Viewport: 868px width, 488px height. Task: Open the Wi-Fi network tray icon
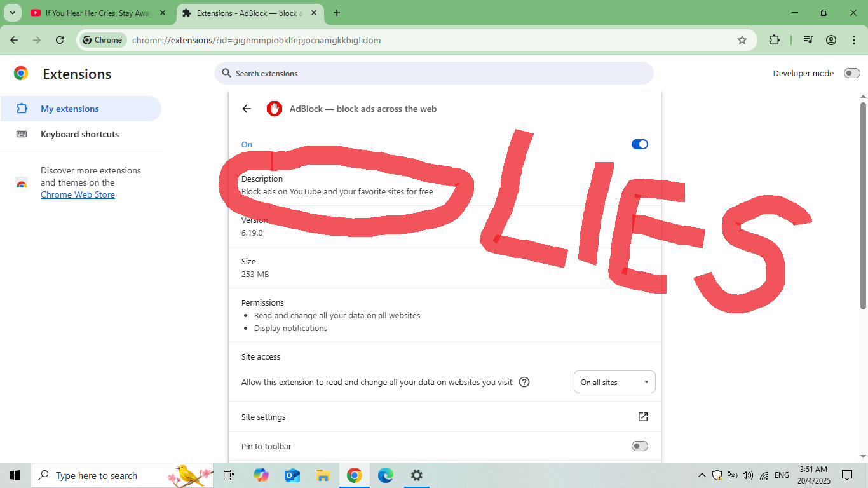(764, 475)
